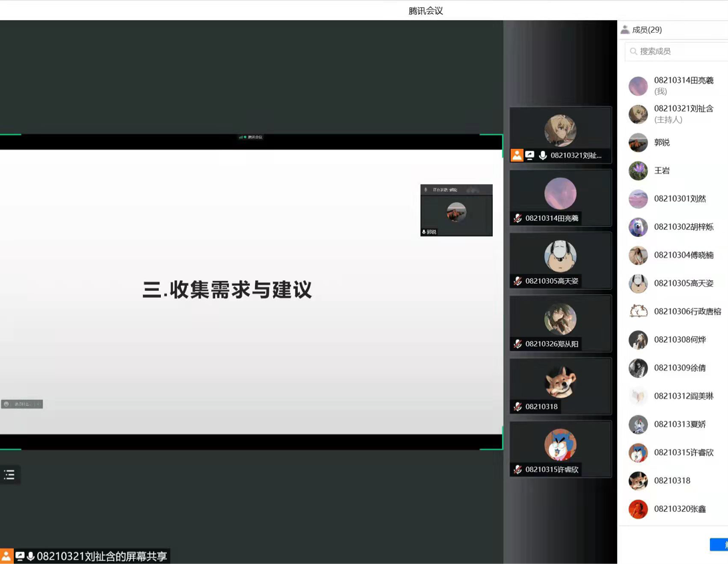Image resolution: width=728 pixels, height=564 pixels.
Task: Click the avatar of 08210320张鑫
Action: [x=638, y=509]
